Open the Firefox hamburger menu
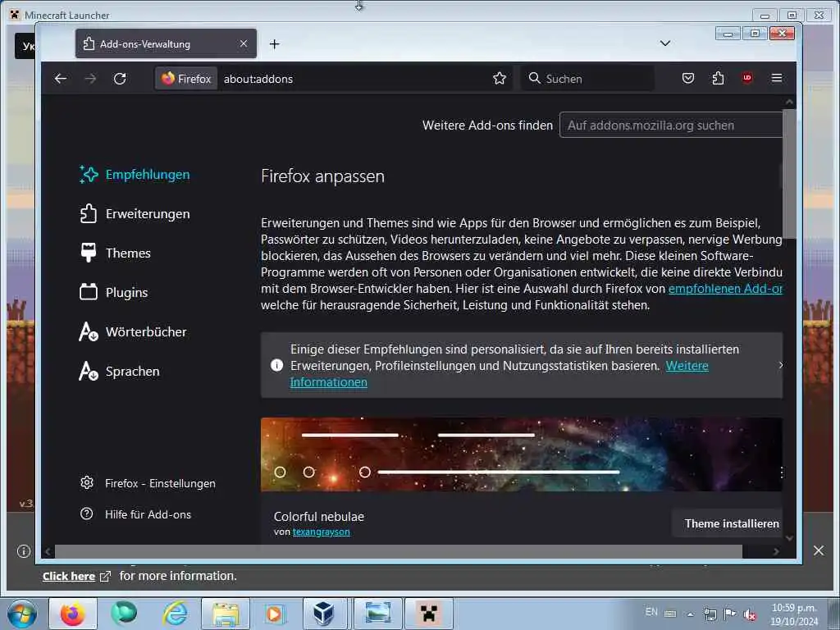Viewport: 840px width, 630px height. coord(776,78)
